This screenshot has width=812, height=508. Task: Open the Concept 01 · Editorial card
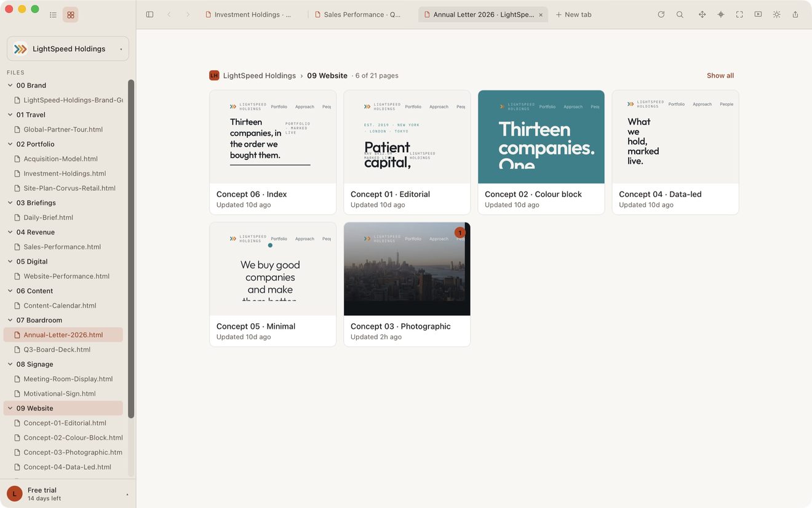click(407, 153)
